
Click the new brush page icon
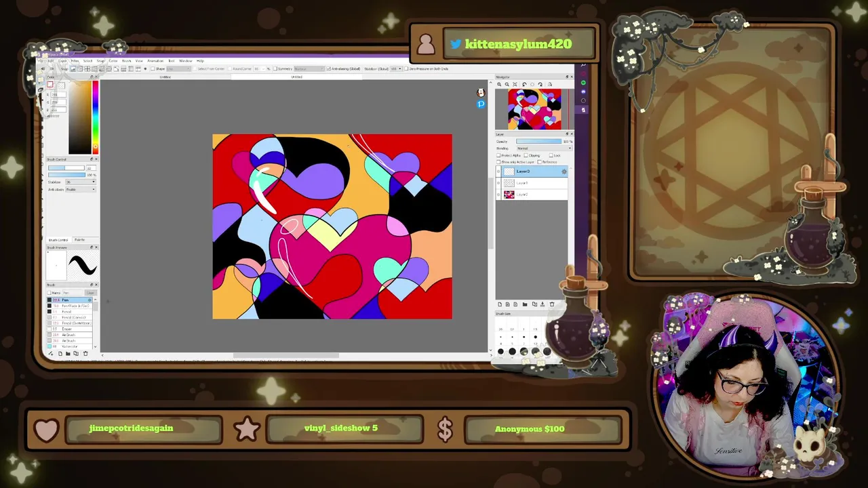tap(60, 353)
